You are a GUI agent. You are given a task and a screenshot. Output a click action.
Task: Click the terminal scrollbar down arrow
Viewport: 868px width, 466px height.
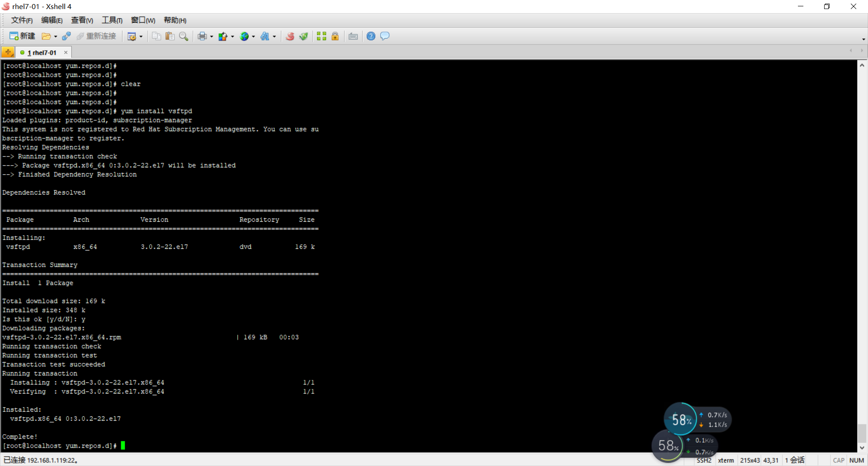[862, 447]
